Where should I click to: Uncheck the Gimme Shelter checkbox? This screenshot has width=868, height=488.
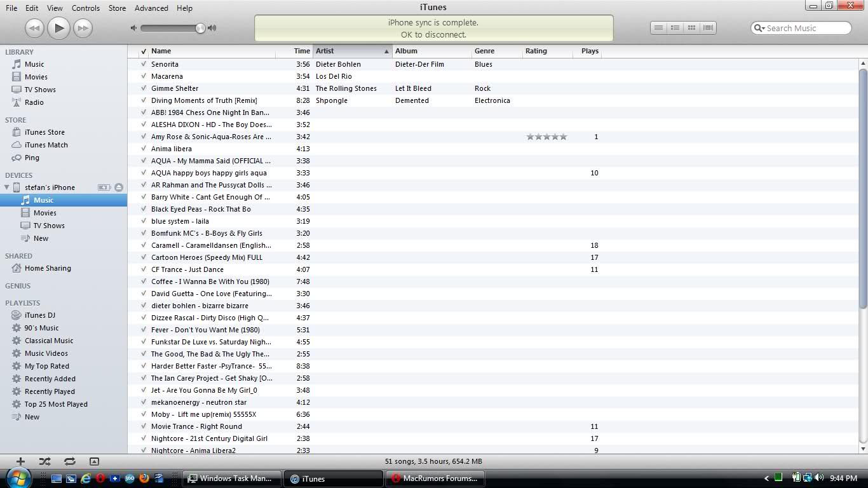[144, 88]
